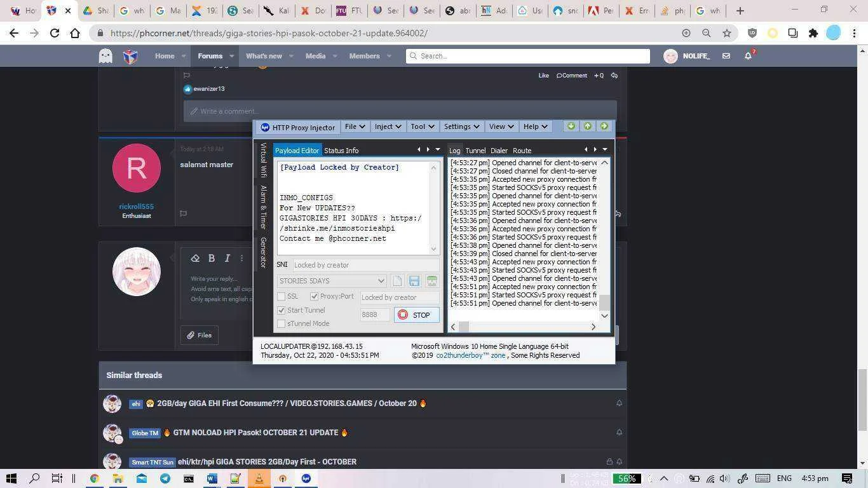Select the Payload Editor tab
Viewport: 868px width, 488px height.
point(297,151)
